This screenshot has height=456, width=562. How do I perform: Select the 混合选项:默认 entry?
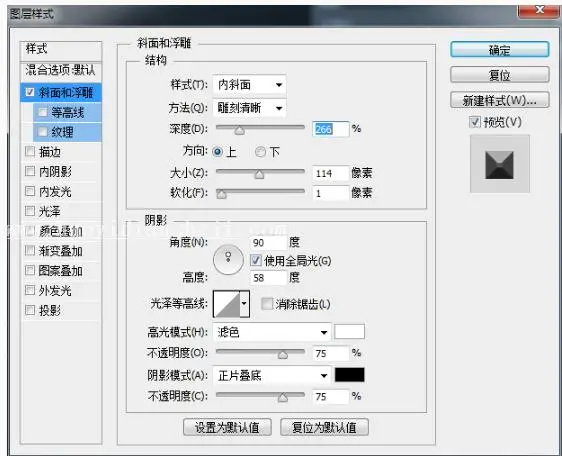[61, 71]
